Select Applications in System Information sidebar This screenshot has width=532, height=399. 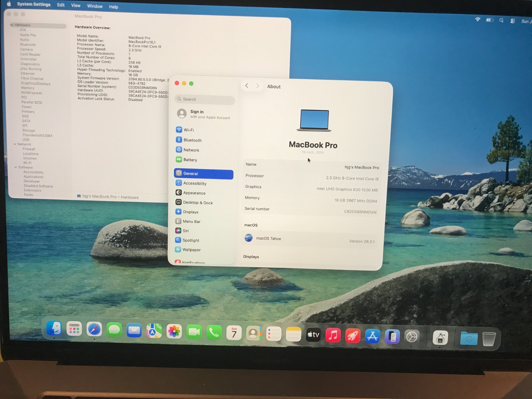[33, 177]
